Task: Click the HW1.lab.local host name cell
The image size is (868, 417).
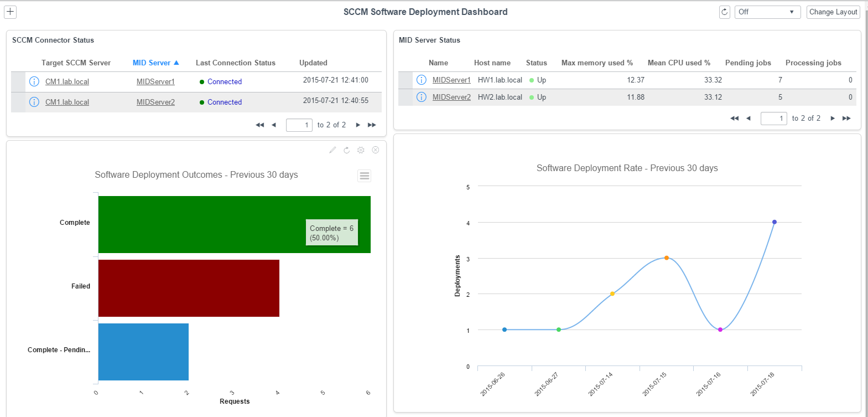Action: [x=500, y=80]
